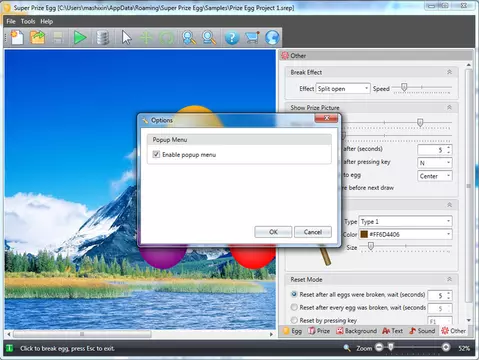Click the New project toolbar icon
479x360 pixels.
(x=17, y=37)
